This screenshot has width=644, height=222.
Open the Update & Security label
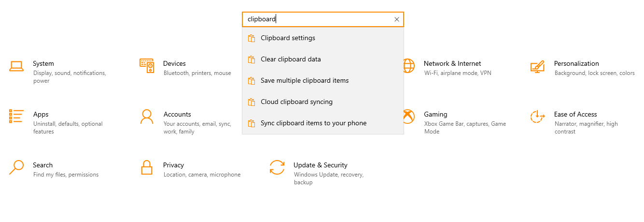point(321,165)
